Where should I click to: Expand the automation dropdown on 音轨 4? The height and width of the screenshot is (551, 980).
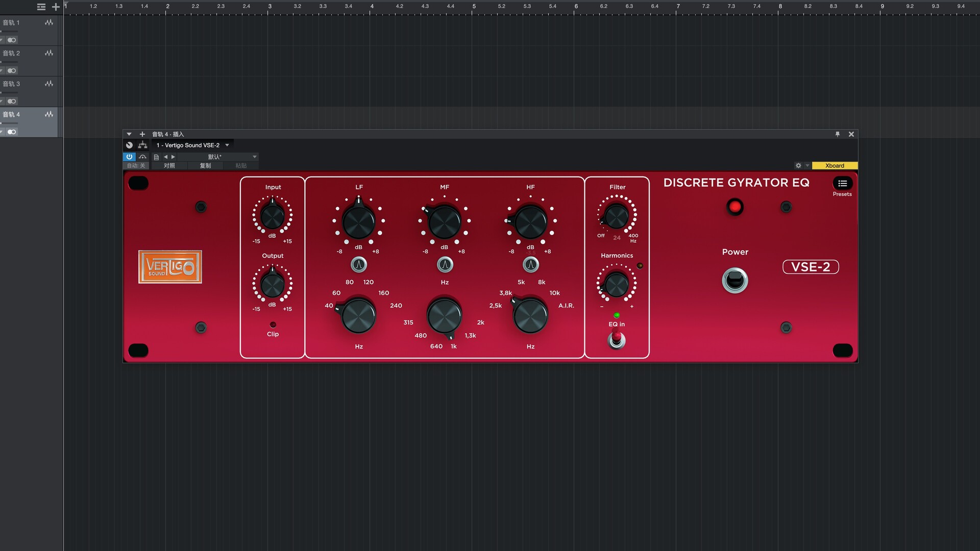[x=2, y=132]
